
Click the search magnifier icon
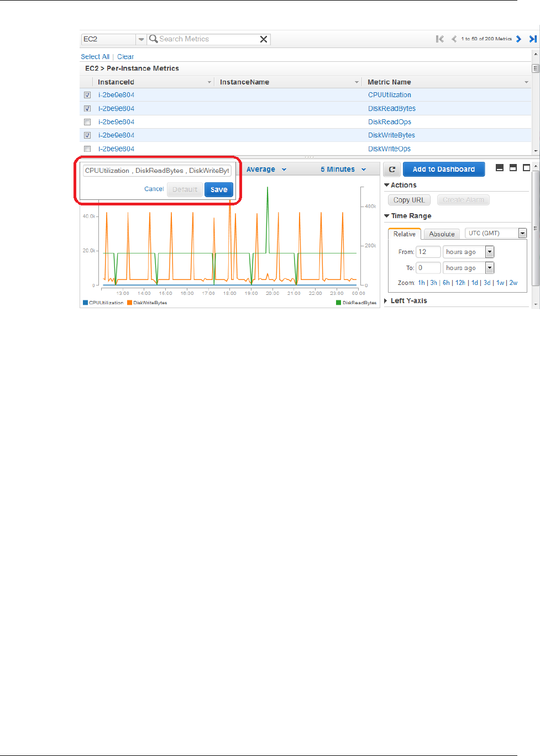point(154,39)
